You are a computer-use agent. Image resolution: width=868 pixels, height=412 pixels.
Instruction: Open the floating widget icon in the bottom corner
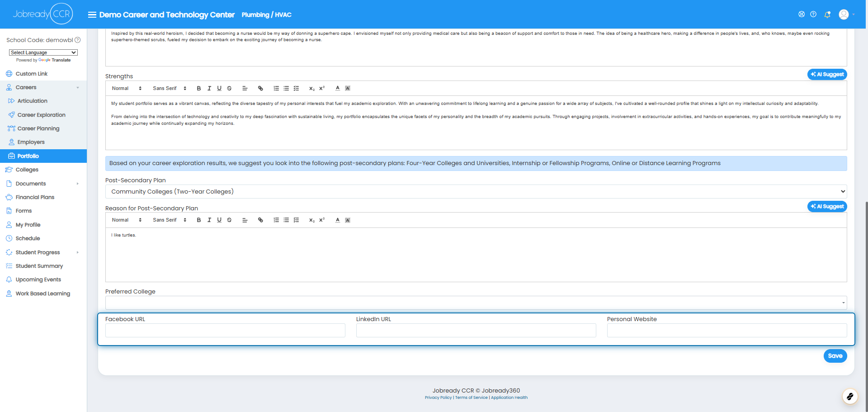[x=850, y=397]
